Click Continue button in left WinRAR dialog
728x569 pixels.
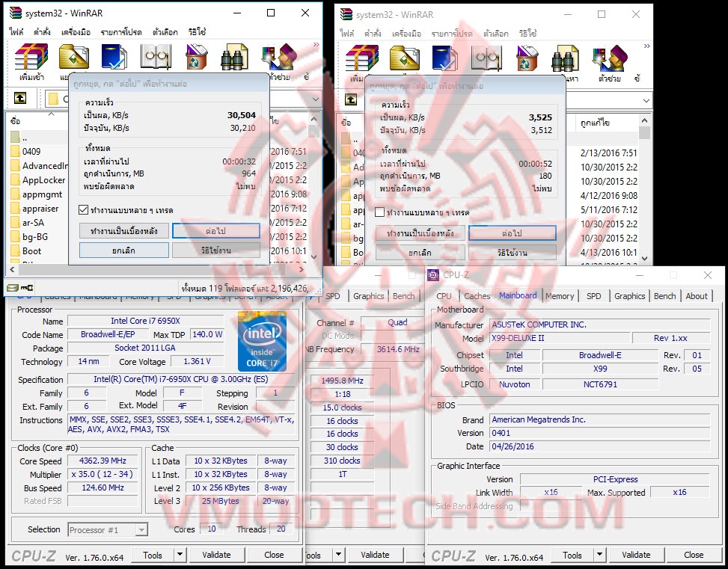pos(216,230)
